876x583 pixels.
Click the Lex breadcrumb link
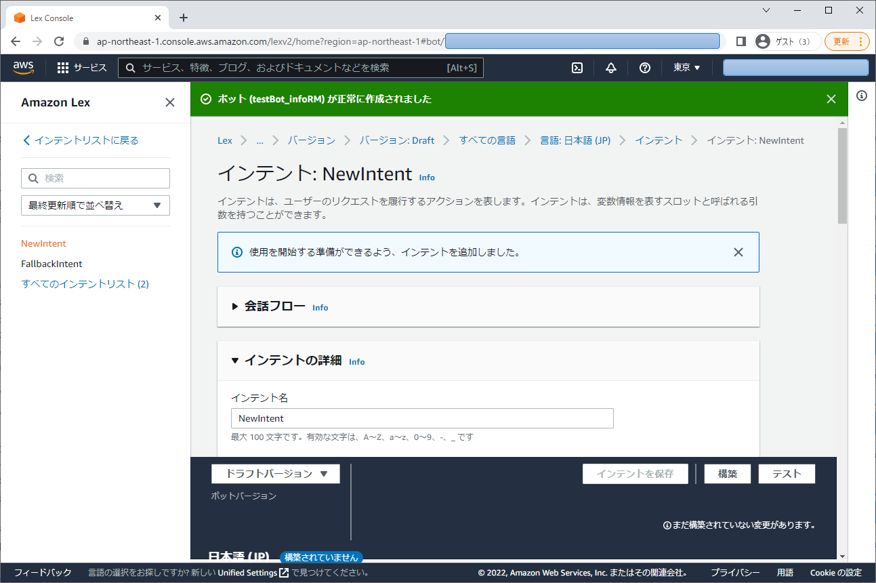coord(225,140)
